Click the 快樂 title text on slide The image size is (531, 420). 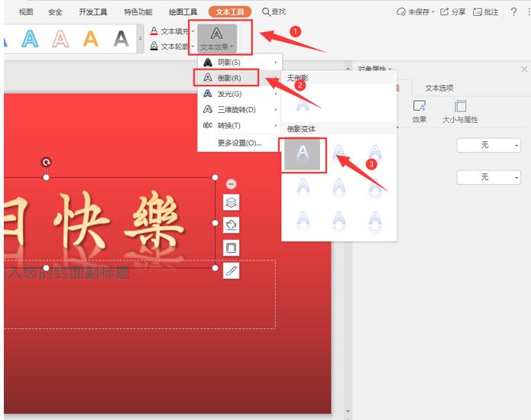coord(118,220)
